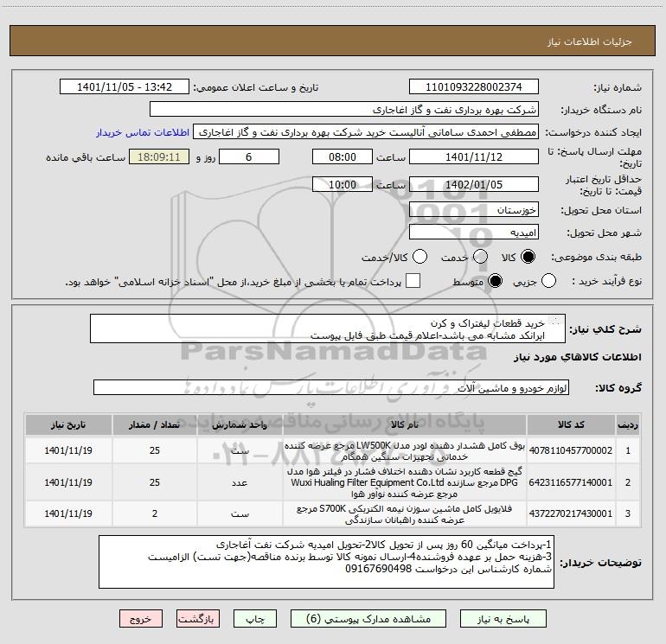This screenshot has height=644, width=666.
Task: Click the واحد شمارش column header
Action: (x=240, y=425)
